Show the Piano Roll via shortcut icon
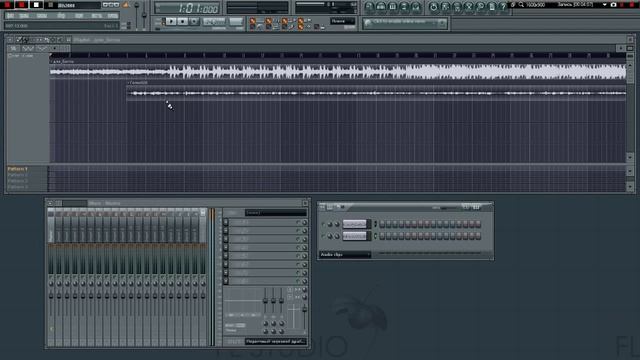 click(x=393, y=7)
